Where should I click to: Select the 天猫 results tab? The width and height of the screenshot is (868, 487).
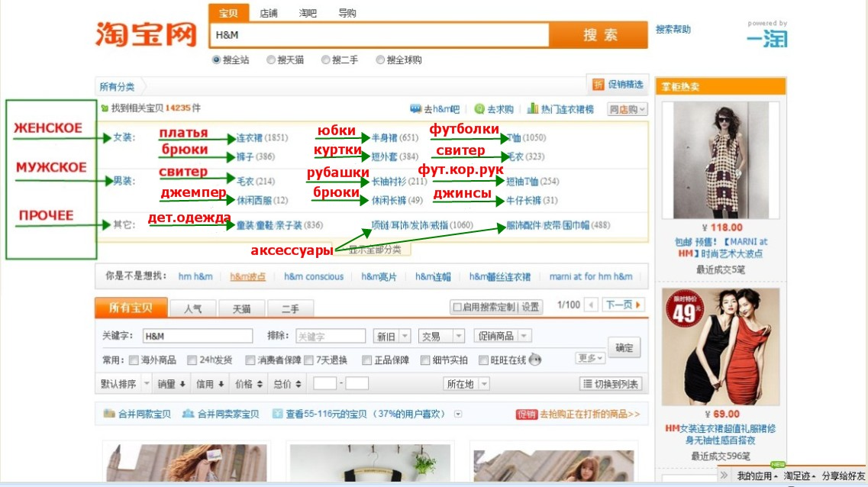tap(241, 308)
